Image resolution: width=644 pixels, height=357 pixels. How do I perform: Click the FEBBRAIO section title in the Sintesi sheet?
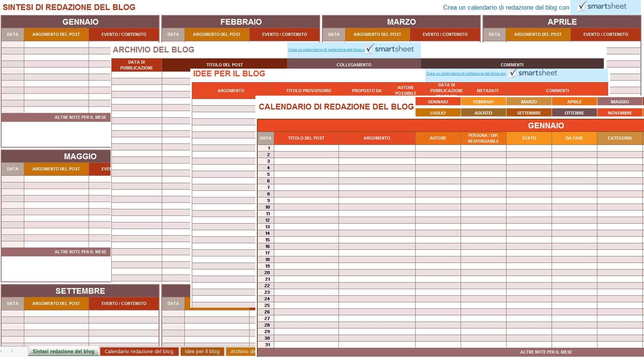pyautogui.click(x=241, y=22)
